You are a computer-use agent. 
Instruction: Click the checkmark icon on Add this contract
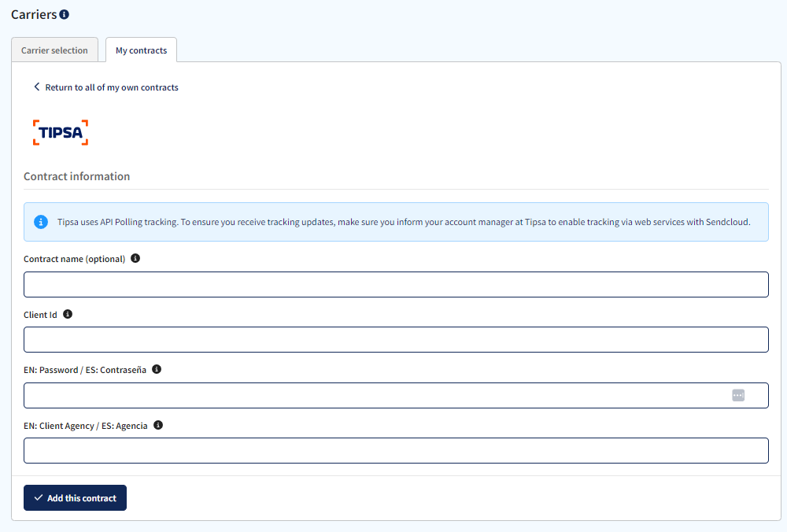(38, 497)
